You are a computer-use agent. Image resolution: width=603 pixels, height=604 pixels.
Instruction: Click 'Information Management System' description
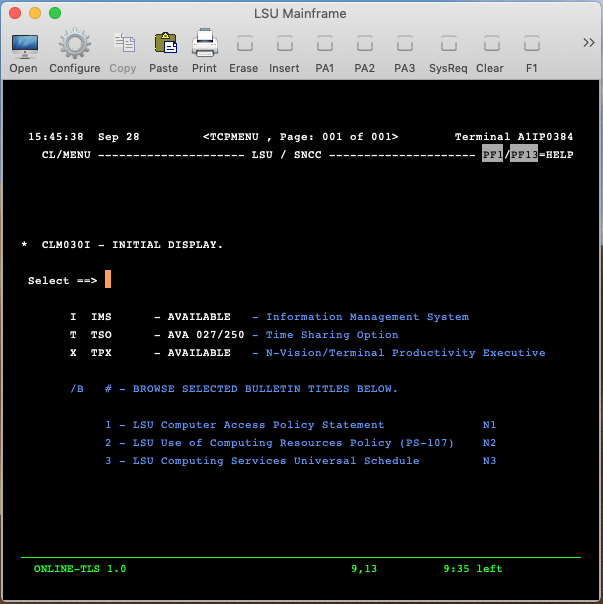(x=368, y=317)
